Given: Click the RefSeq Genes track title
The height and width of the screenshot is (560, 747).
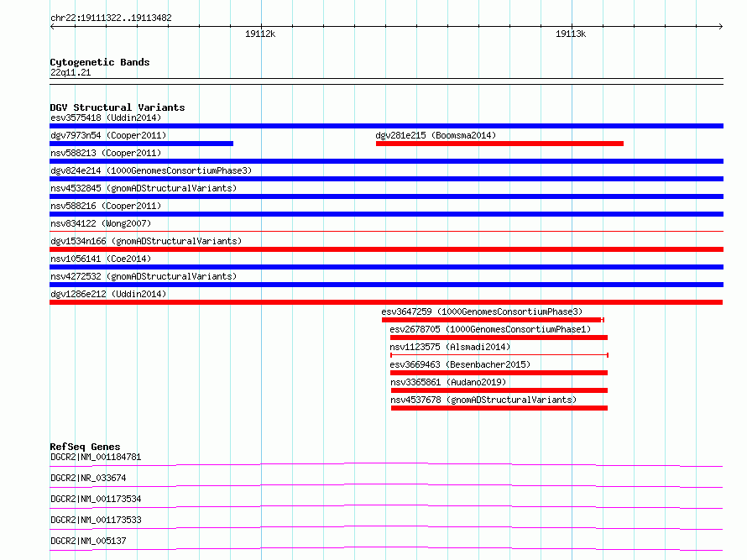Looking at the screenshot, I should [x=85, y=447].
